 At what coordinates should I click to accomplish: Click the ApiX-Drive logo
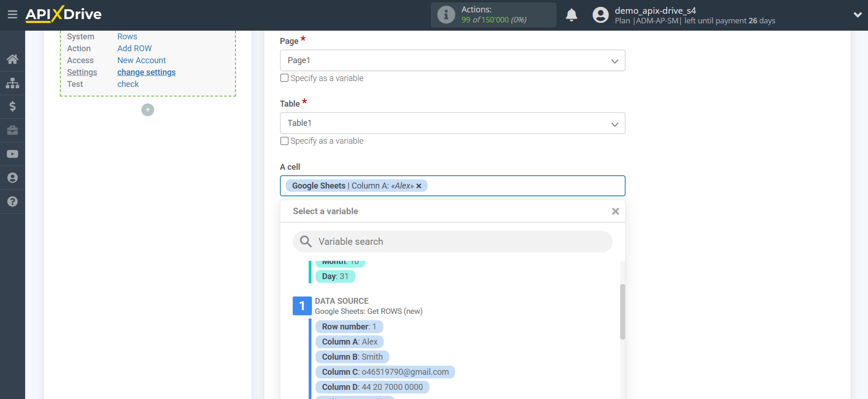click(64, 14)
